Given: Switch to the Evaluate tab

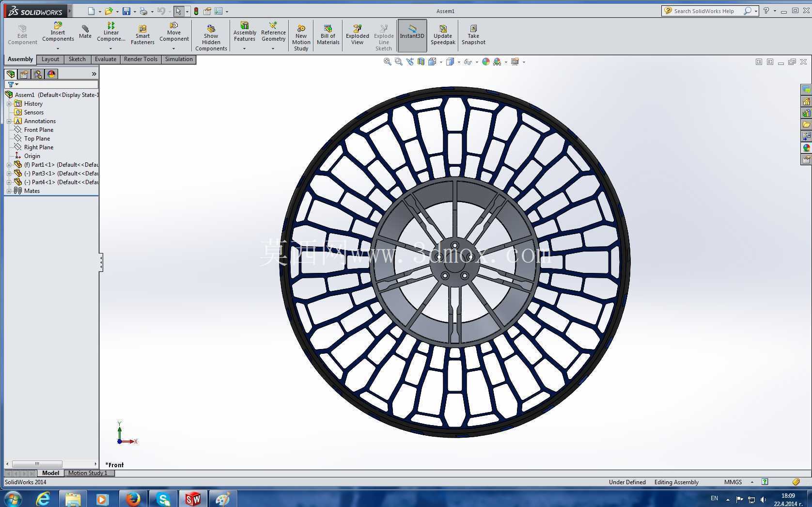Looking at the screenshot, I should point(105,59).
